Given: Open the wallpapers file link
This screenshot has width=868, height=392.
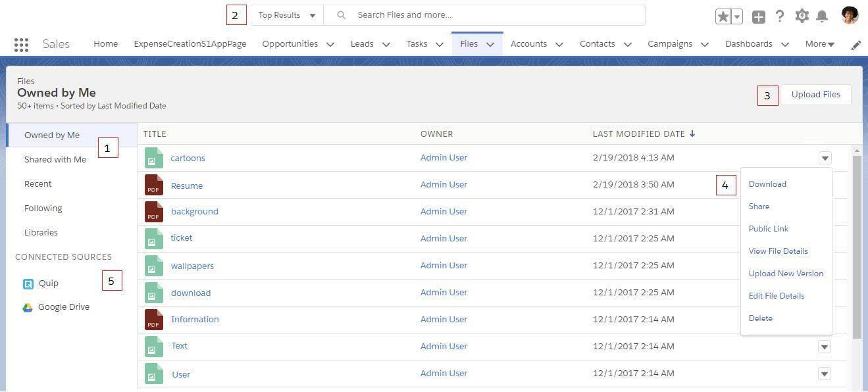Looking at the screenshot, I should click(192, 266).
